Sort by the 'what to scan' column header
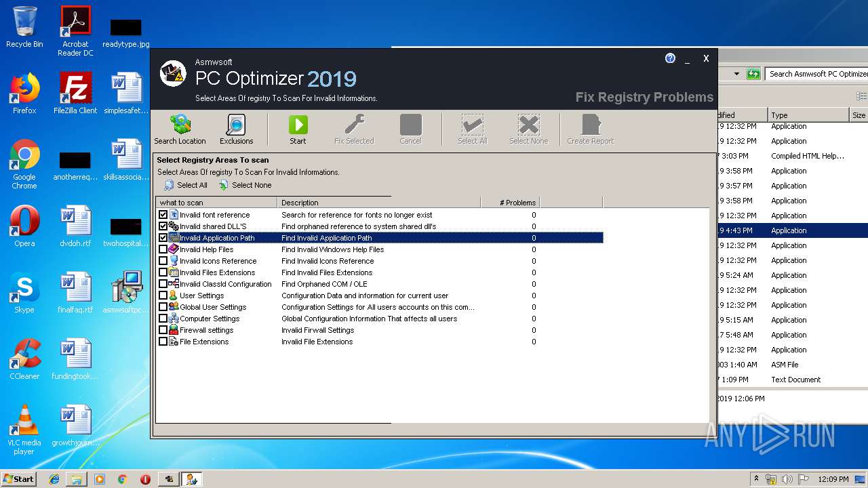868x488 pixels. (x=216, y=203)
